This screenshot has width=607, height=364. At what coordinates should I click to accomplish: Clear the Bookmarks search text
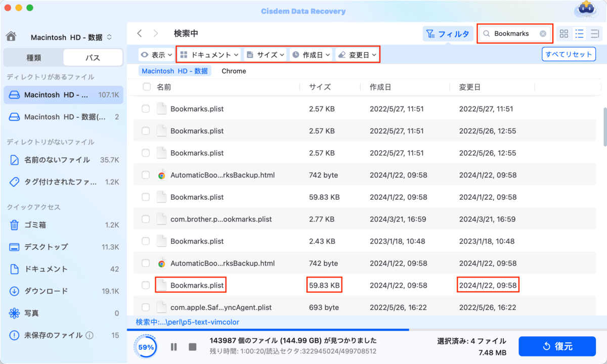pyautogui.click(x=543, y=34)
